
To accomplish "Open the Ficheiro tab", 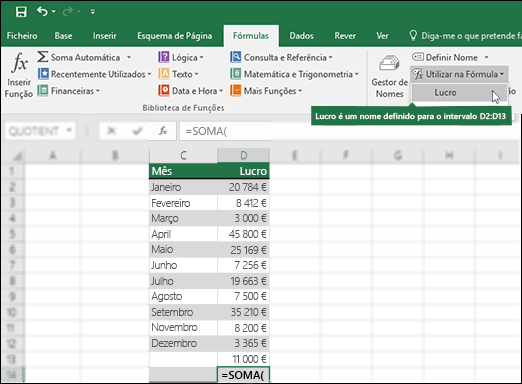I will tap(22, 36).
